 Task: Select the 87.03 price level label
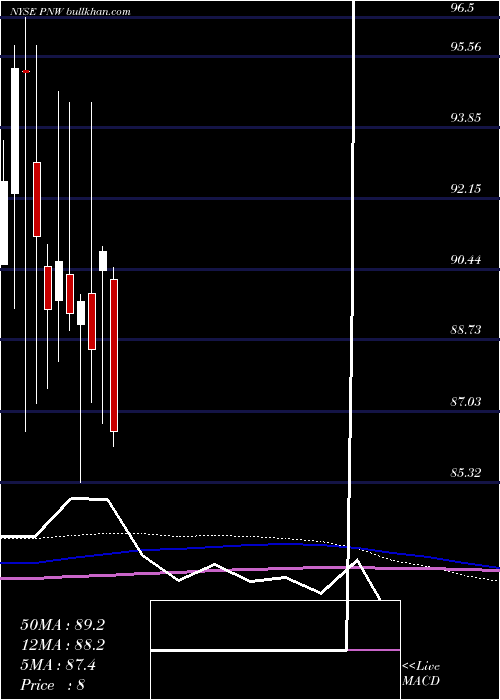[x=466, y=401]
